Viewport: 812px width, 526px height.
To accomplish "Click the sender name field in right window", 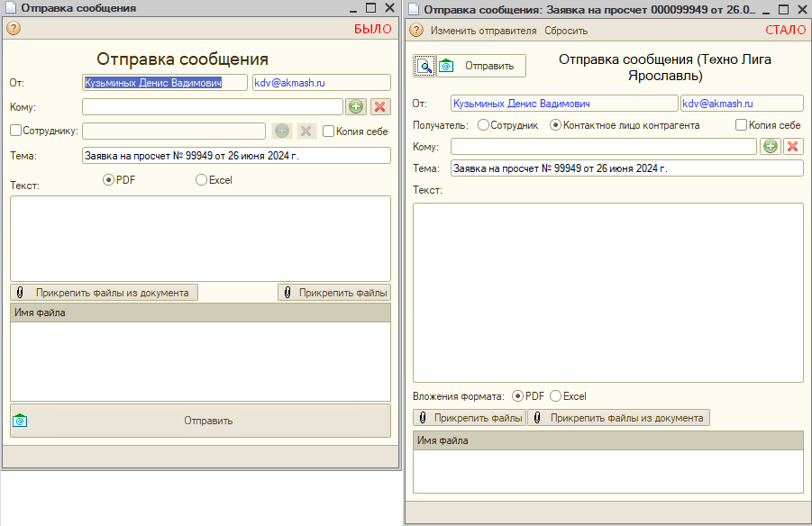I will click(x=564, y=103).
